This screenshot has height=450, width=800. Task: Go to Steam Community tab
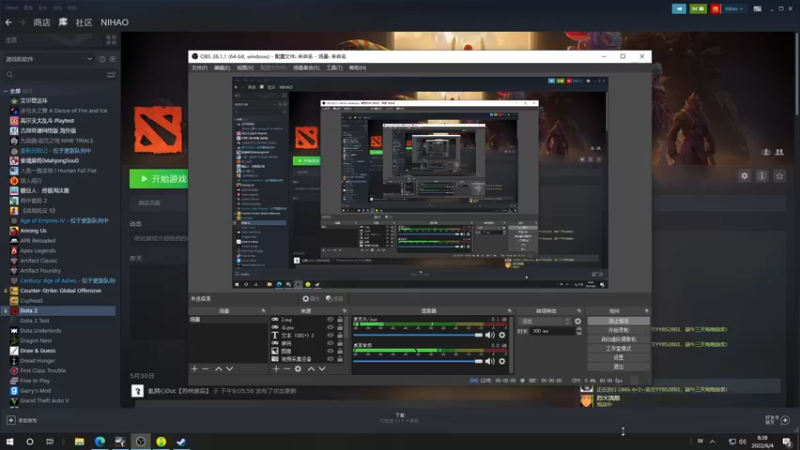84,22
